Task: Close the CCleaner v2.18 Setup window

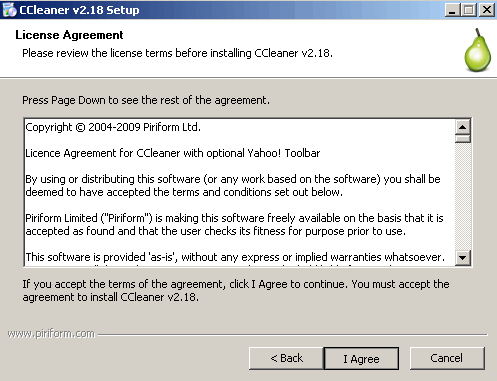Action: coord(487,10)
